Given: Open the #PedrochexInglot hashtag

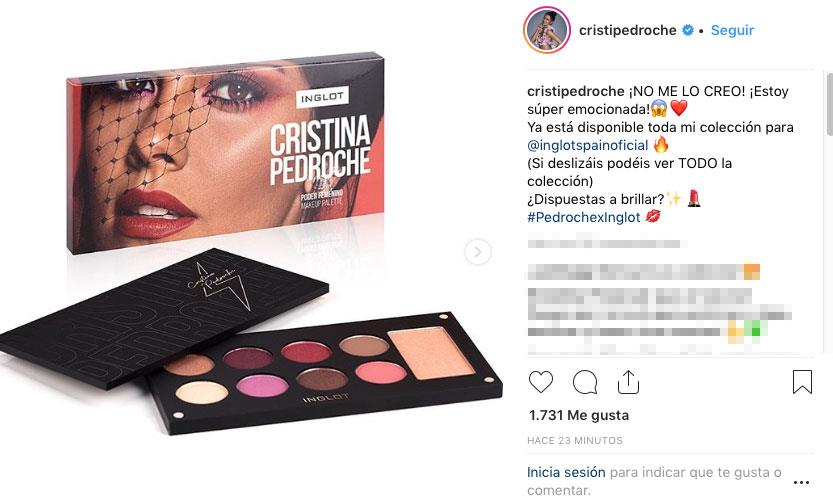Looking at the screenshot, I should point(583,217).
